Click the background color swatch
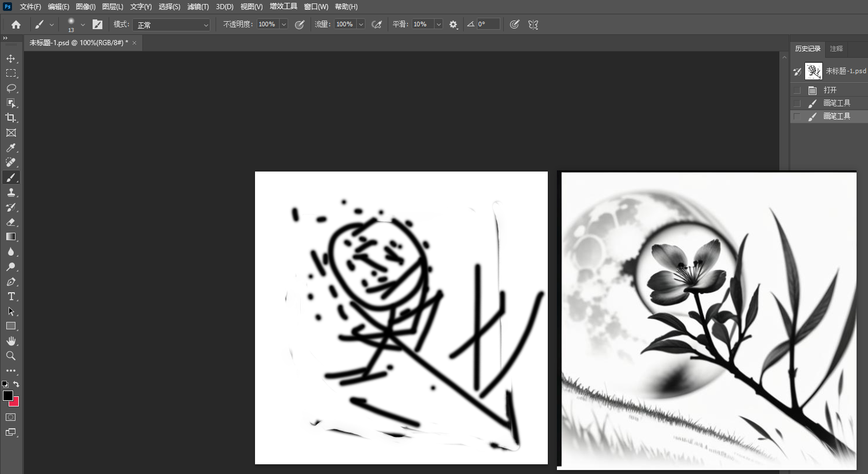This screenshot has height=474, width=868. [x=15, y=403]
